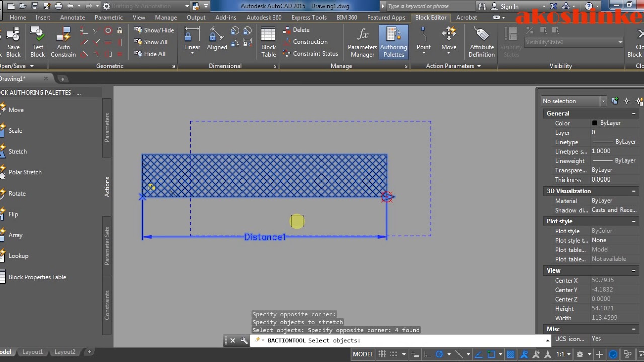The width and height of the screenshot is (644, 362).
Task: Open Constraint Status setting
Action: (x=310, y=53)
